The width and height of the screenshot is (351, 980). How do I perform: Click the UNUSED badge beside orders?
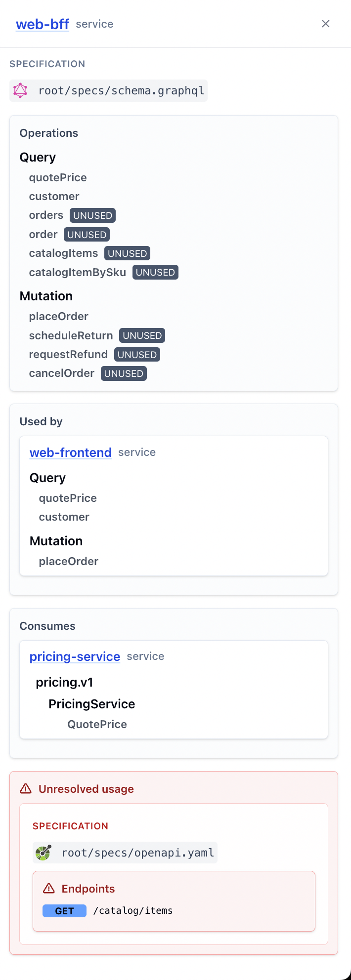92,215
